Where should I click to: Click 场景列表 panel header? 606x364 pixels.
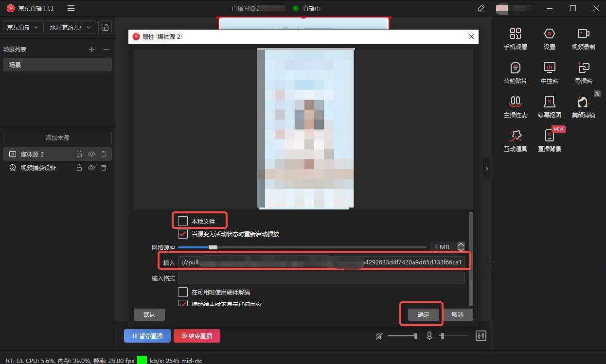coord(15,50)
